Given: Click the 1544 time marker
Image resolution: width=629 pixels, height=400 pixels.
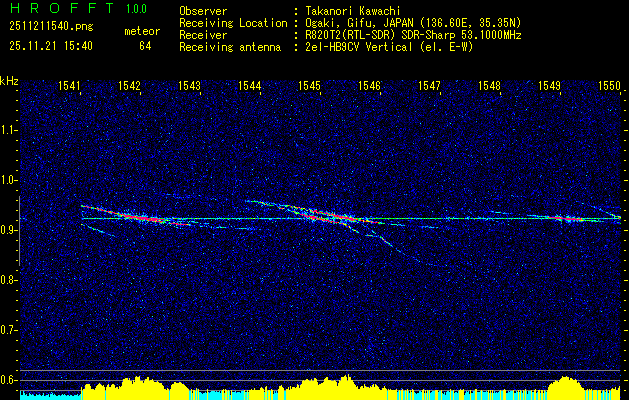Looking at the screenshot, I should pos(250,86).
